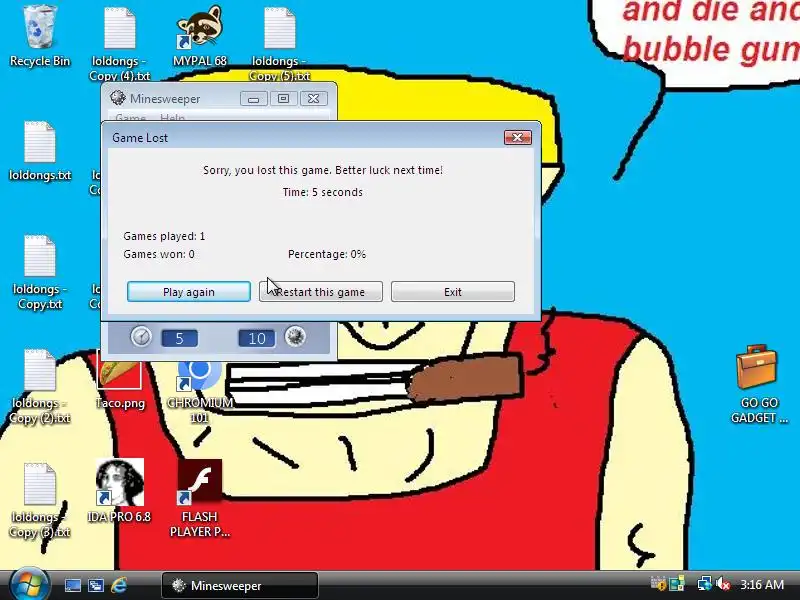This screenshot has width=800, height=600.
Task: Launch the FLASH PLAYER shortcut
Action: click(x=199, y=498)
